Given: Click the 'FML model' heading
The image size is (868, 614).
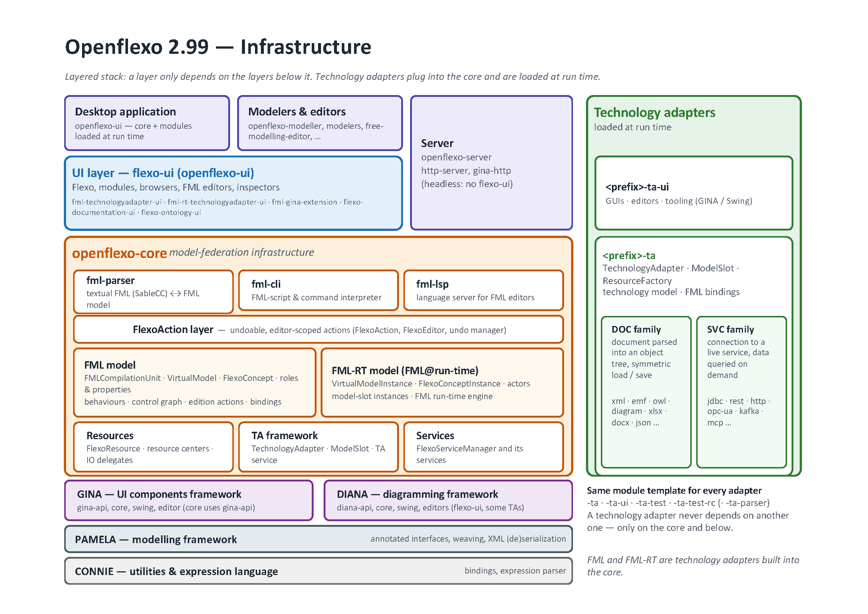Looking at the screenshot, I should [110, 365].
